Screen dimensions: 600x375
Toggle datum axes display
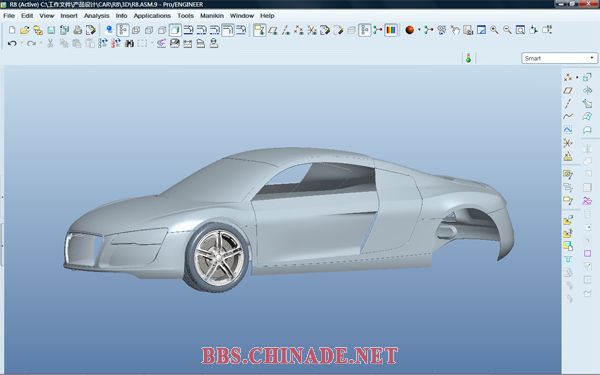tap(286, 30)
